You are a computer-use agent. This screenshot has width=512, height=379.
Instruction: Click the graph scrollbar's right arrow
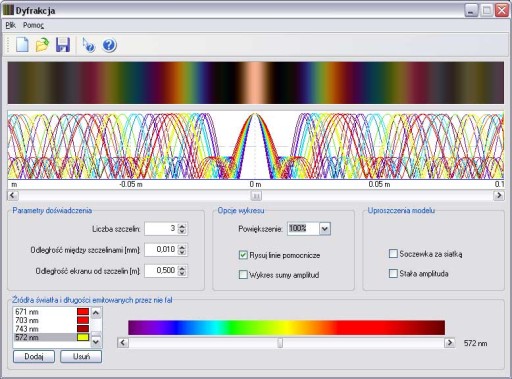coord(499,195)
